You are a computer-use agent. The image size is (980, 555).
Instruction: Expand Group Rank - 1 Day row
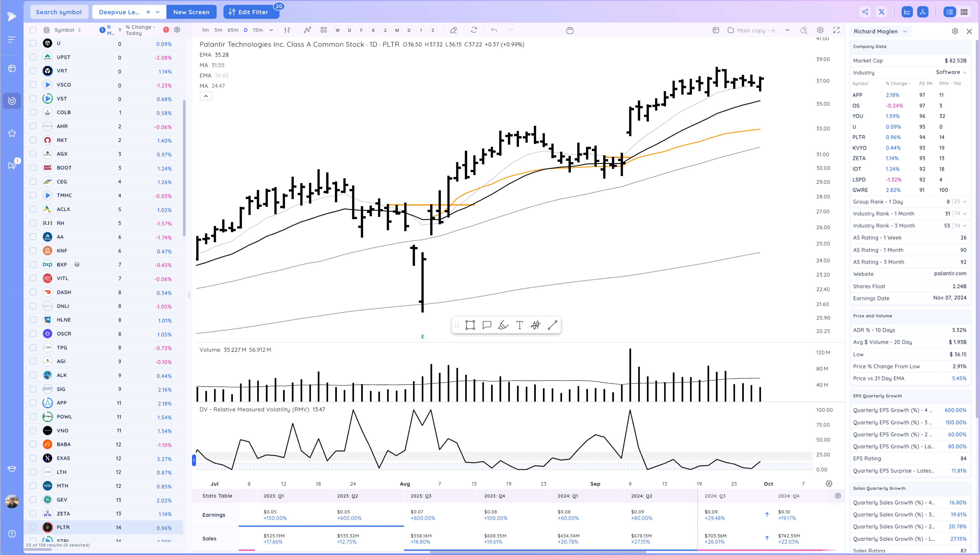pos(964,202)
